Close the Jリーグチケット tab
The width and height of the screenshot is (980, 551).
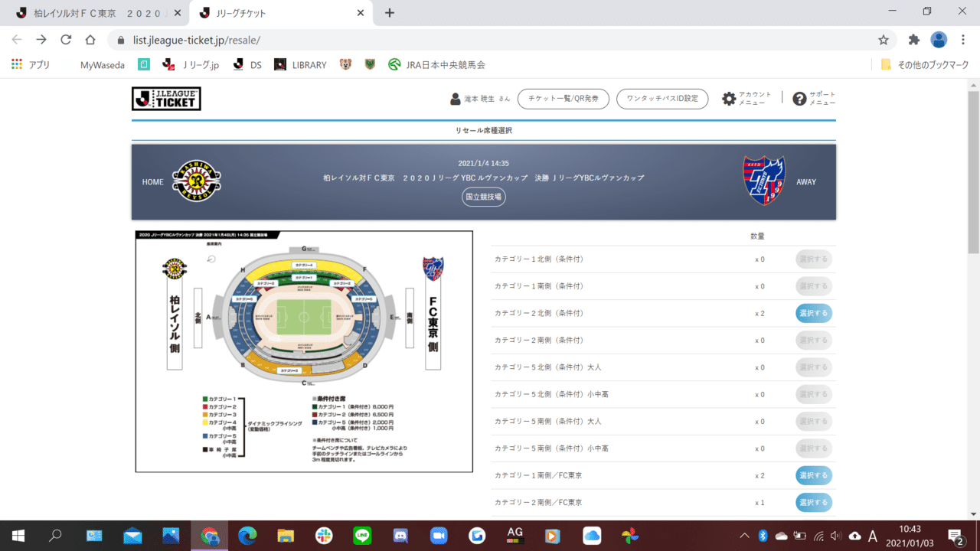[x=361, y=13]
